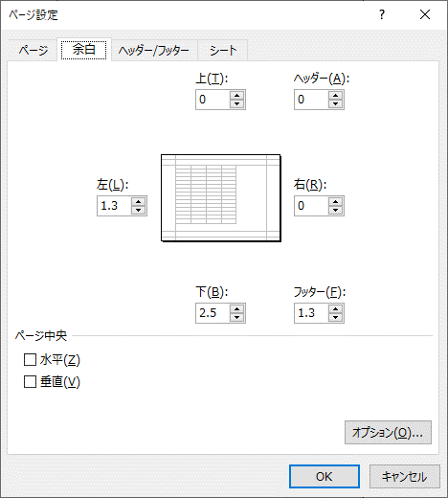Click down arrow of 右(R) margin
The height and width of the screenshot is (498, 448).
pos(335,210)
